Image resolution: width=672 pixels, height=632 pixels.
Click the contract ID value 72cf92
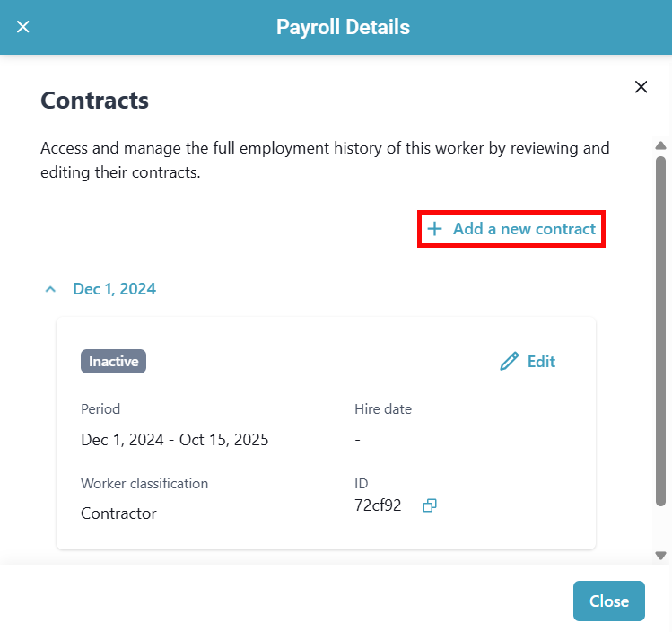click(x=378, y=505)
